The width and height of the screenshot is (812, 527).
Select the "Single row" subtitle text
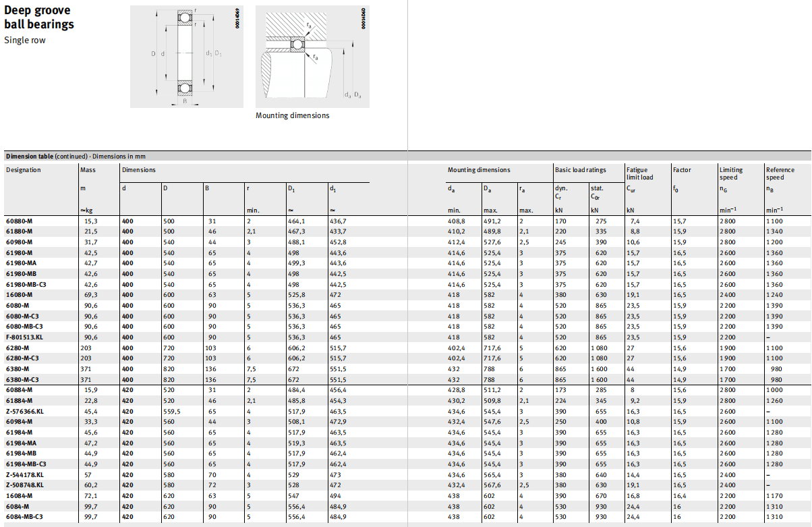[25, 40]
